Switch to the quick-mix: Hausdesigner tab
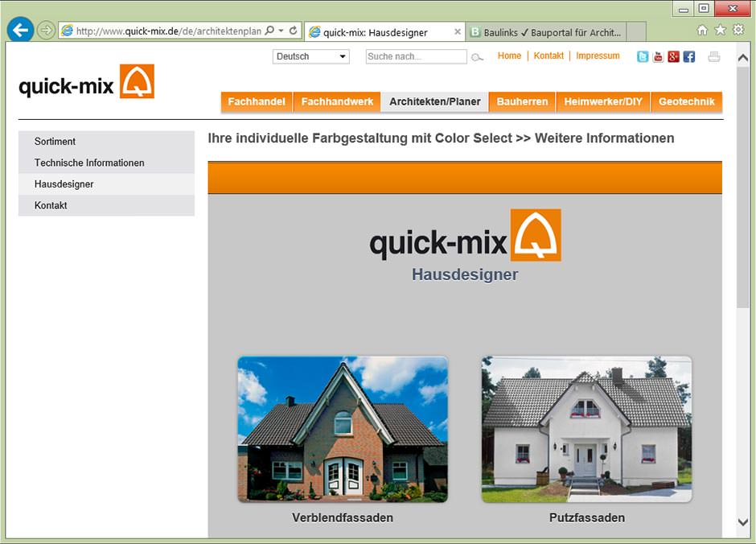The height and width of the screenshot is (544, 756). [x=384, y=32]
